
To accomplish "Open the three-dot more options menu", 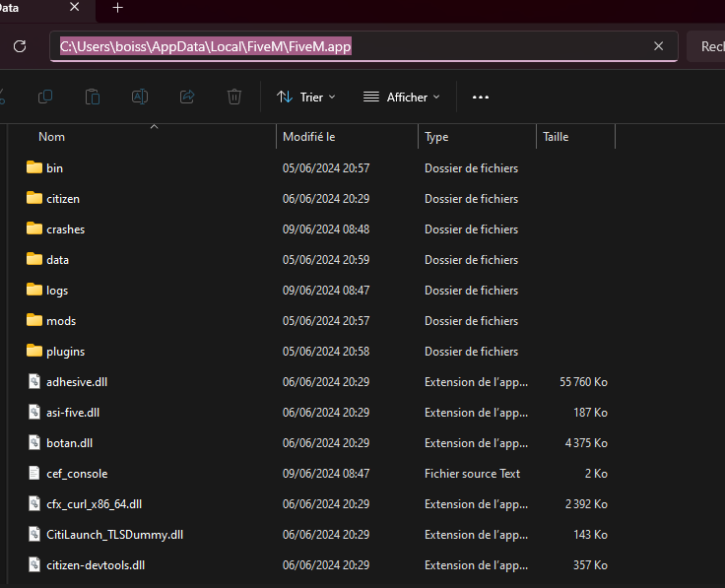I will tap(481, 98).
